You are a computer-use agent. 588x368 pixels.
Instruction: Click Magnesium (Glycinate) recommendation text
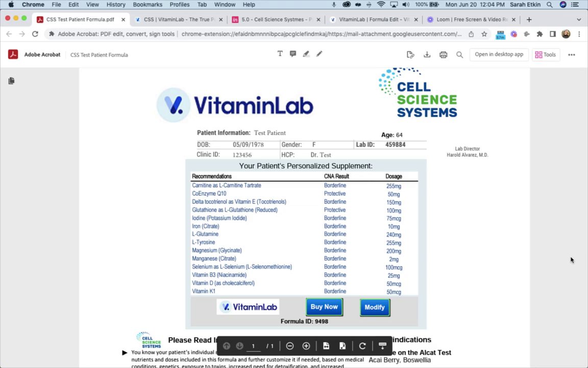pyautogui.click(x=217, y=250)
